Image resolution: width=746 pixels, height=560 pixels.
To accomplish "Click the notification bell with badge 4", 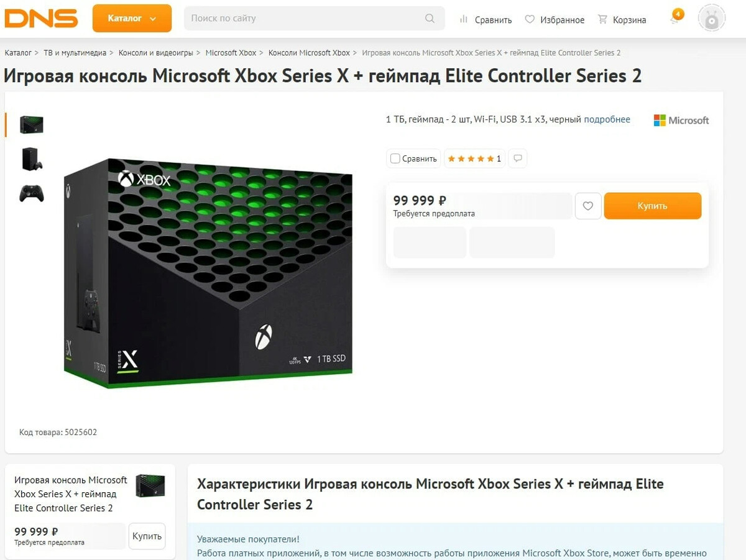I will coord(673,19).
